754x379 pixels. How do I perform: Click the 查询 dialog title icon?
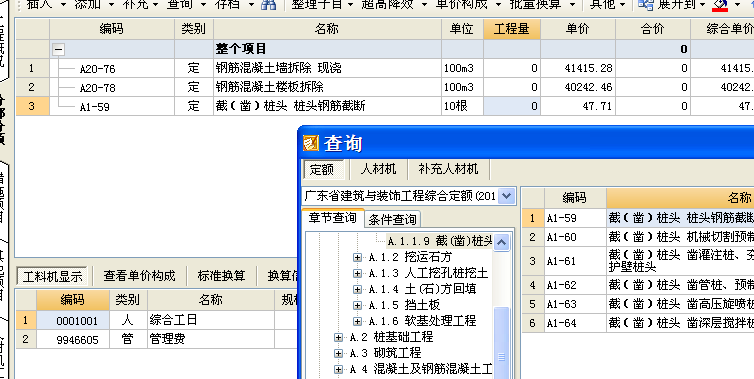[311, 143]
